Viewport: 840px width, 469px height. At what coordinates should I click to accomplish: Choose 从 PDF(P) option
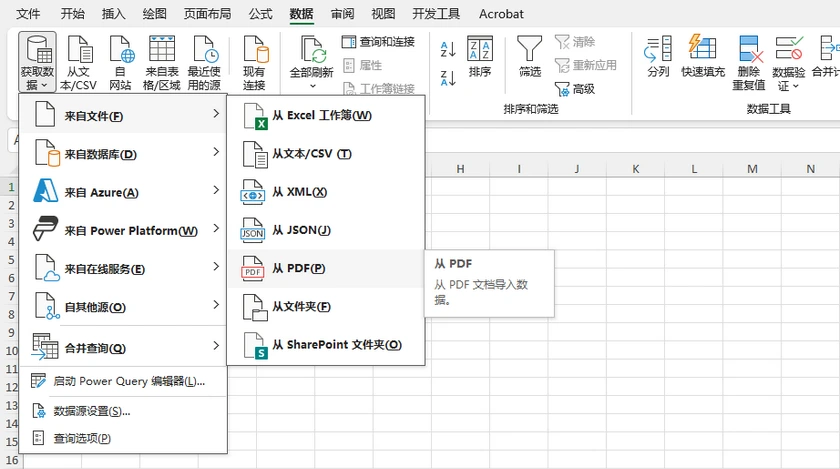pos(326,269)
